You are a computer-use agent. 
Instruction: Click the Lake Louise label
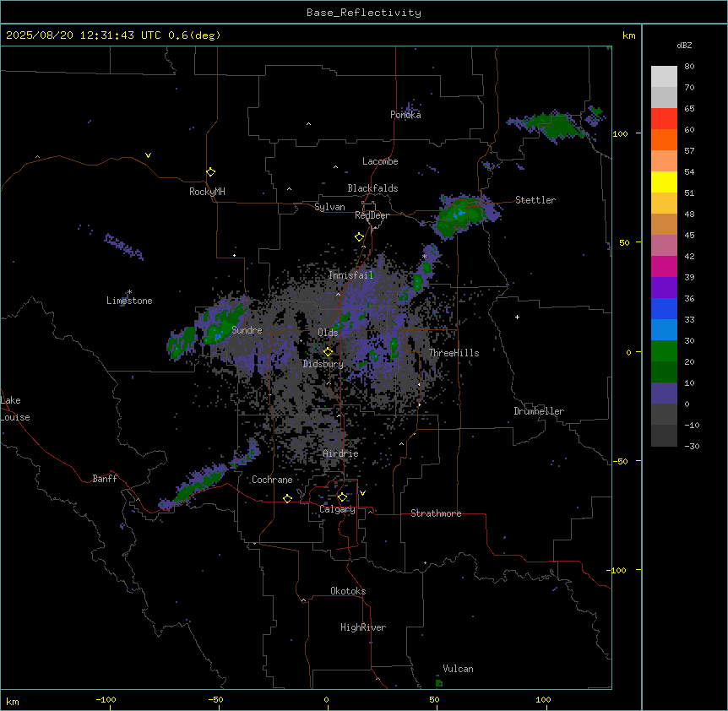[15, 409]
